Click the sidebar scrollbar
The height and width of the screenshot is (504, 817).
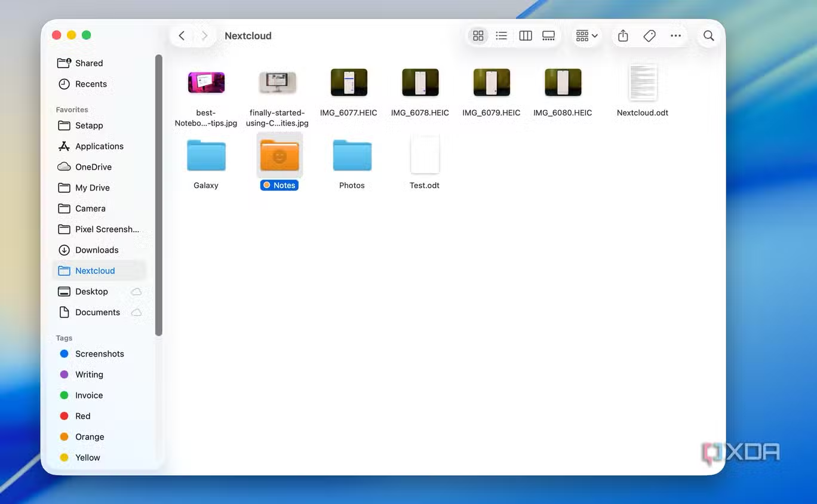[158, 195]
